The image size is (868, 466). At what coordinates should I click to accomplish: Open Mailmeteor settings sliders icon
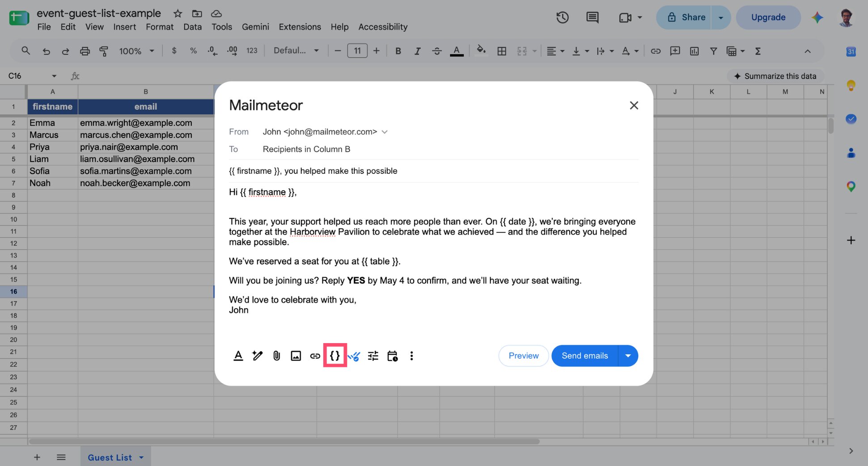[373, 356]
